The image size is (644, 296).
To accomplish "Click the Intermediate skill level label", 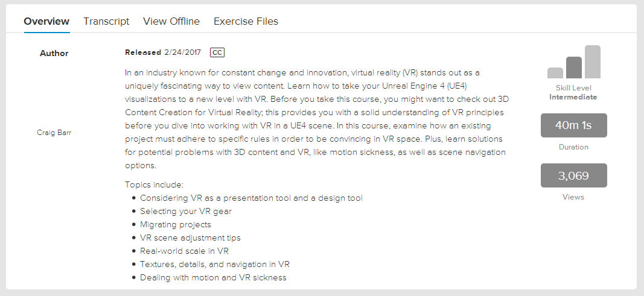I will tap(573, 97).
